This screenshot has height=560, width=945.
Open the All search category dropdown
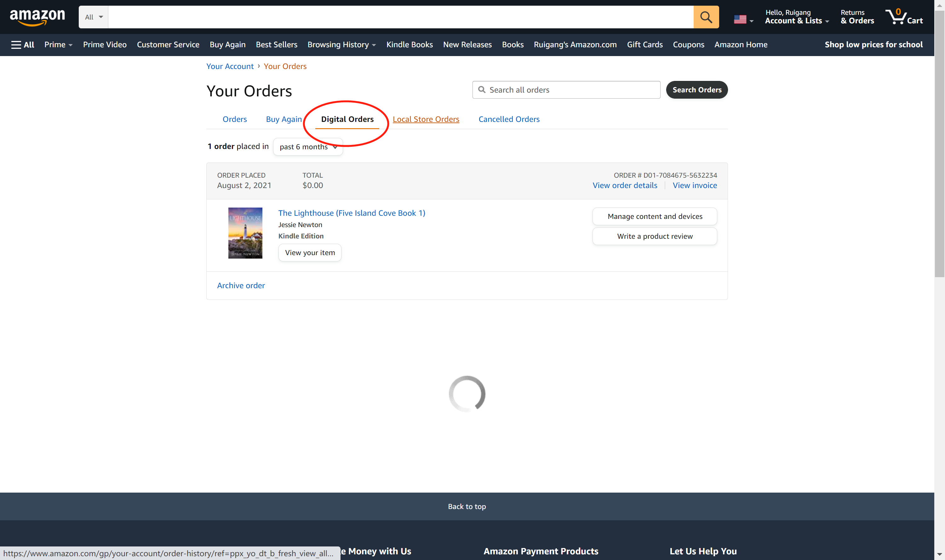click(94, 17)
